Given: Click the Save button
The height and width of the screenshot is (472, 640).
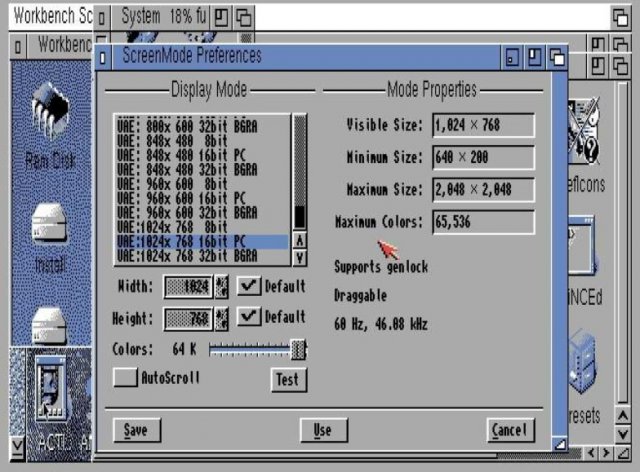Looking at the screenshot, I should 137,430.
